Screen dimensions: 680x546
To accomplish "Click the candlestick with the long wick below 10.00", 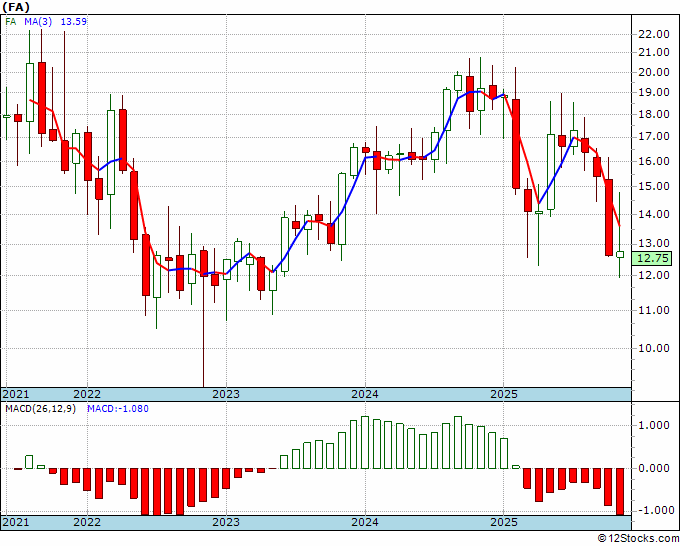I will [203, 263].
